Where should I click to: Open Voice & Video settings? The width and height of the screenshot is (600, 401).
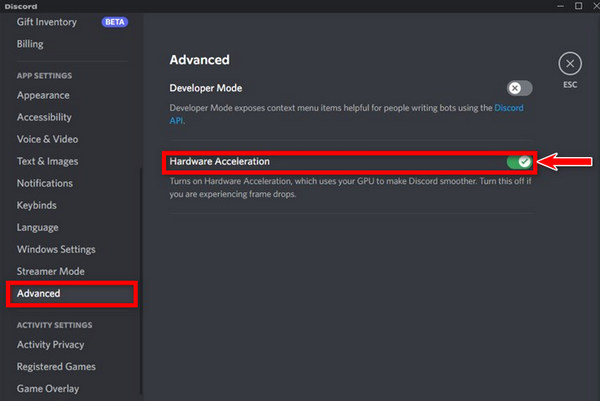(x=47, y=140)
